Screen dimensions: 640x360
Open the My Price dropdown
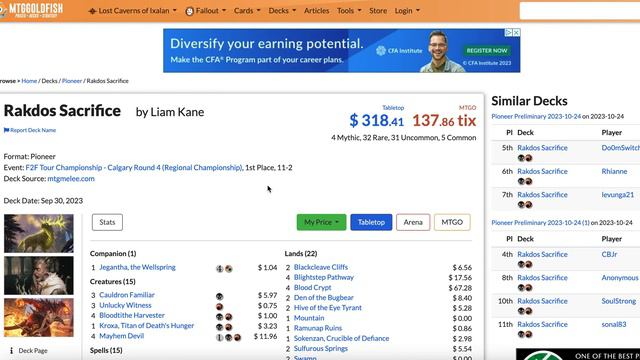(x=322, y=222)
